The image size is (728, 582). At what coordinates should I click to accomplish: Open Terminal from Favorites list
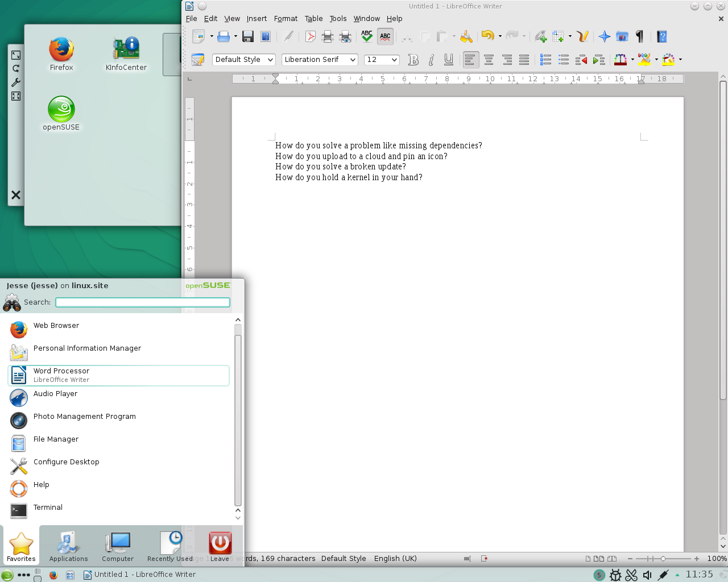(x=119, y=512)
